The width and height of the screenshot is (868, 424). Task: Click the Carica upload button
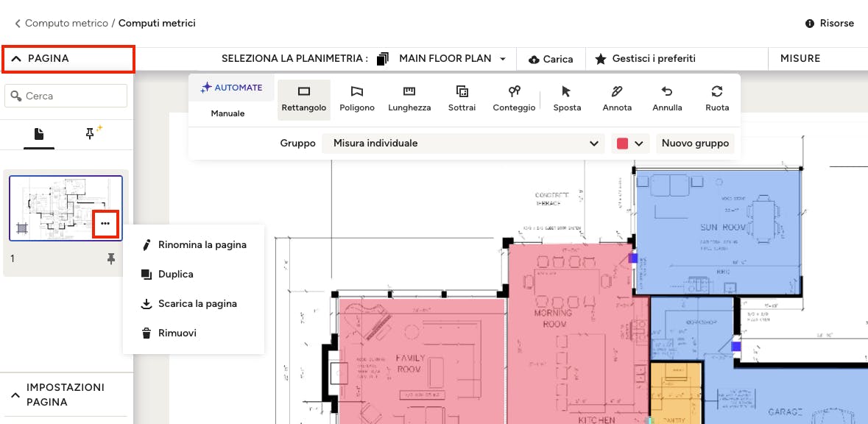(x=550, y=59)
